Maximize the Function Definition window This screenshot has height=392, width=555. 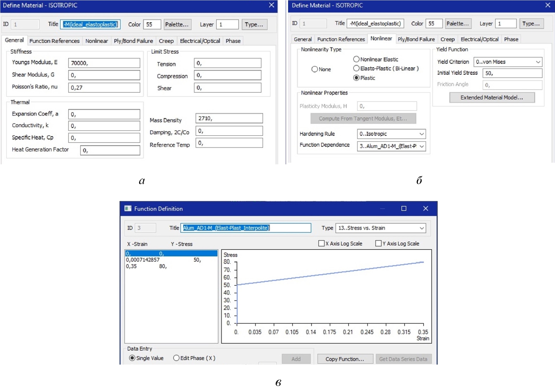(403, 209)
